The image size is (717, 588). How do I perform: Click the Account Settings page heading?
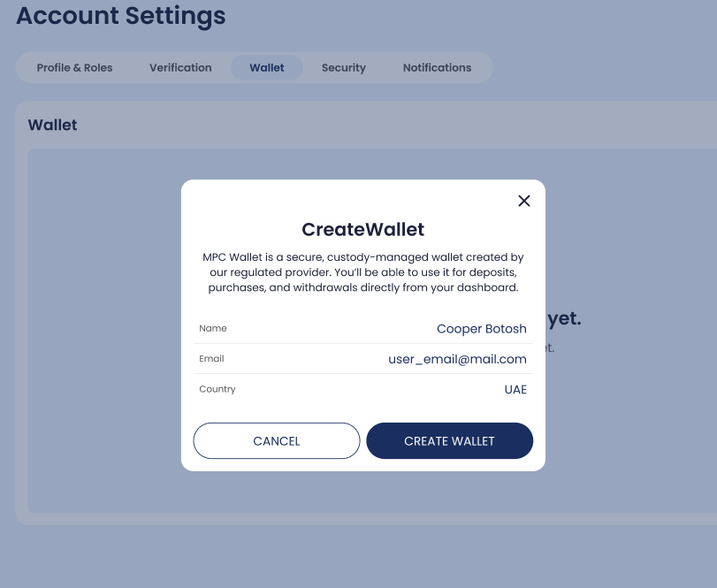click(121, 16)
